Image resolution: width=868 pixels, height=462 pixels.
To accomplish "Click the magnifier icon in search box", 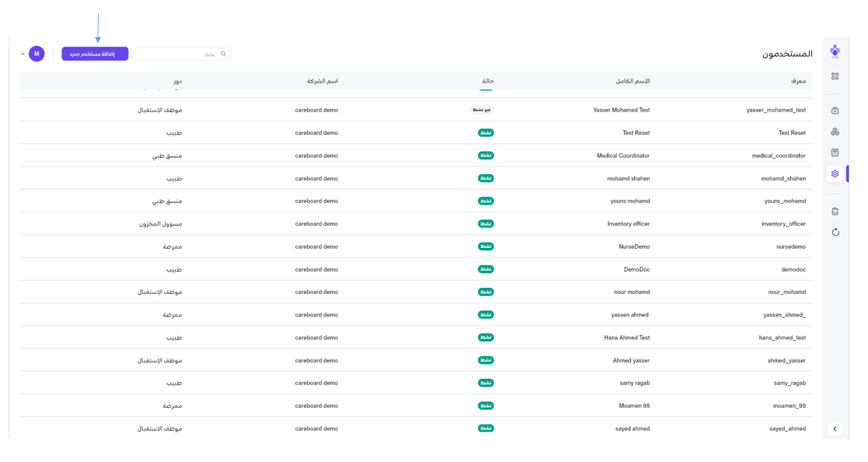I will click(x=223, y=54).
